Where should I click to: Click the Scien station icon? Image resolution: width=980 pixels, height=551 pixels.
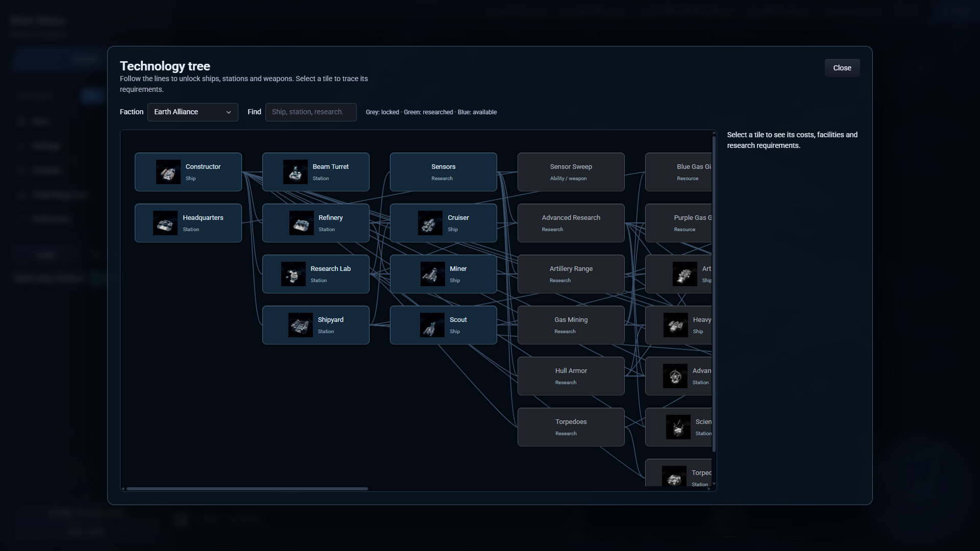tap(678, 427)
